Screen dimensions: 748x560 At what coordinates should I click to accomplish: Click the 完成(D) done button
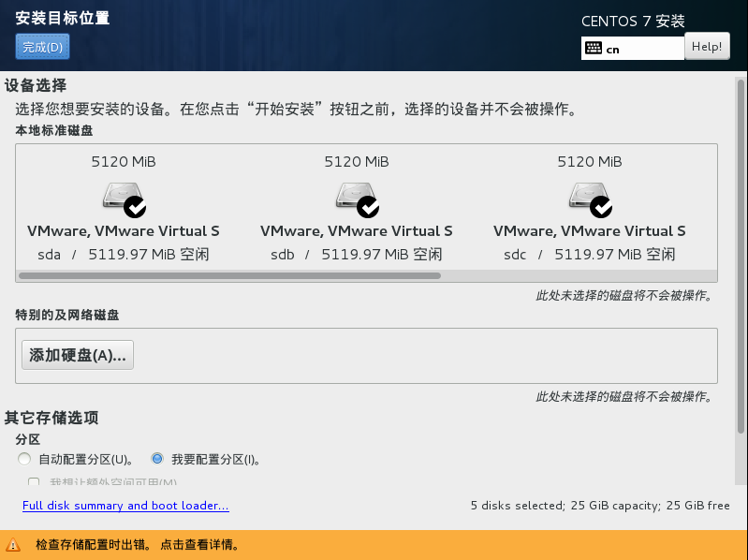click(42, 47)
